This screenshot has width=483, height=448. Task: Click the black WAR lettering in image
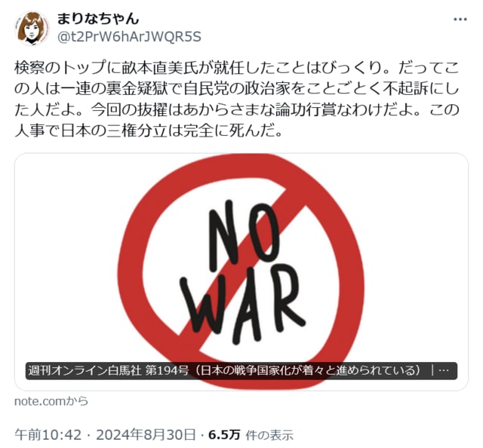[x=243, y=305]
